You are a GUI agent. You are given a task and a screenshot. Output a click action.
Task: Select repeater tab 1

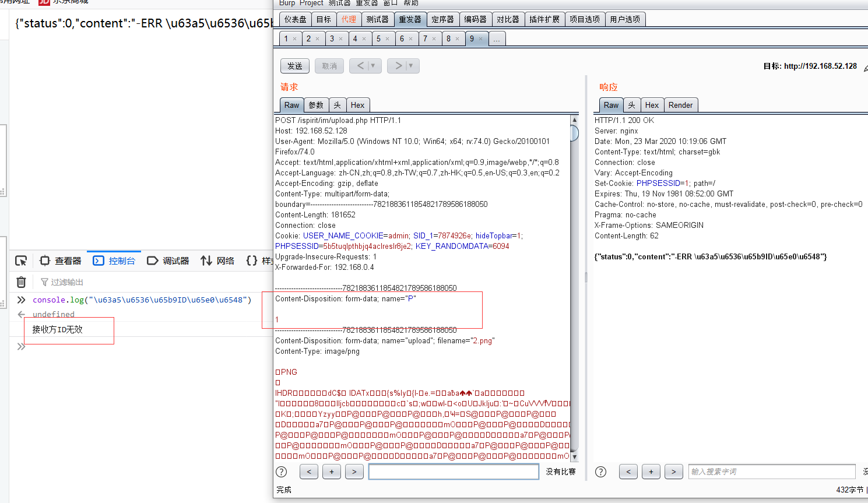coord(286,38)
